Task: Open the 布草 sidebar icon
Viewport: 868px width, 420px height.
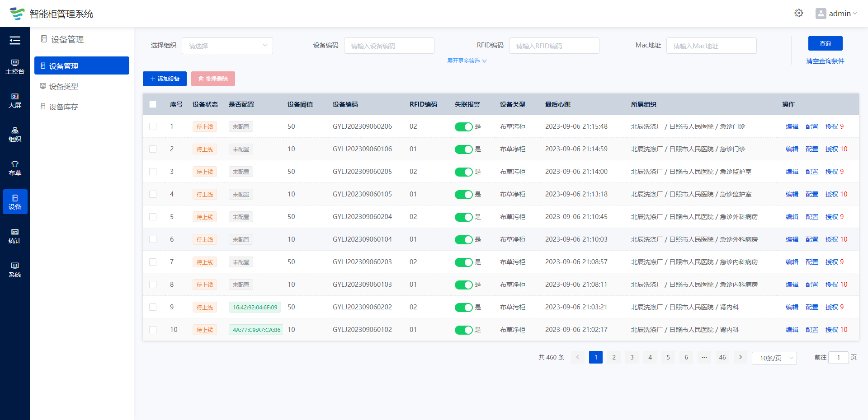Action: (15, 168)
